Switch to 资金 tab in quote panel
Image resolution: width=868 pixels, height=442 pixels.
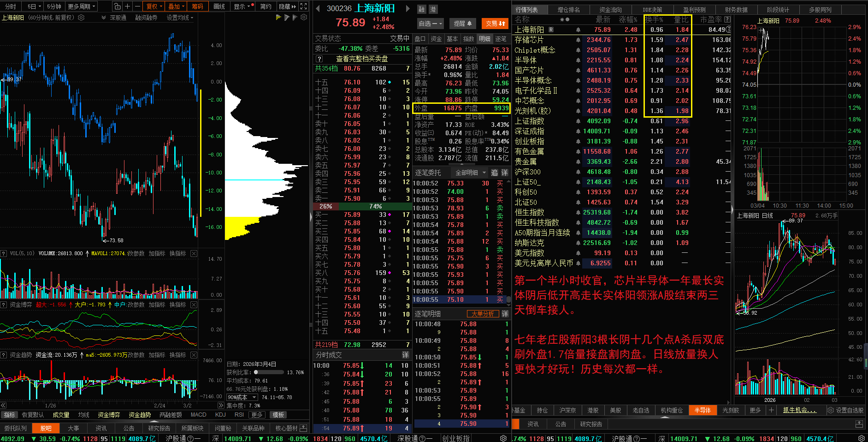point(436,39)
